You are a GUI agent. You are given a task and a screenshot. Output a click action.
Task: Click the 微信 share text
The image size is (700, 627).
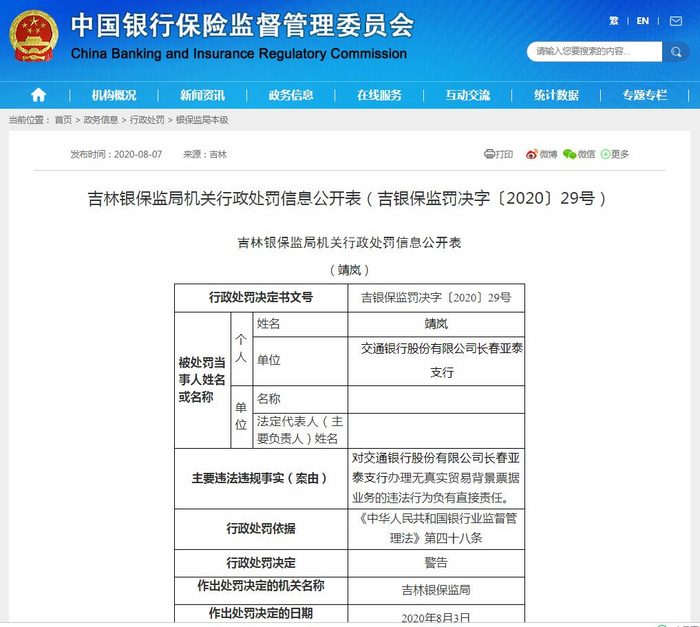coord(586,154)
